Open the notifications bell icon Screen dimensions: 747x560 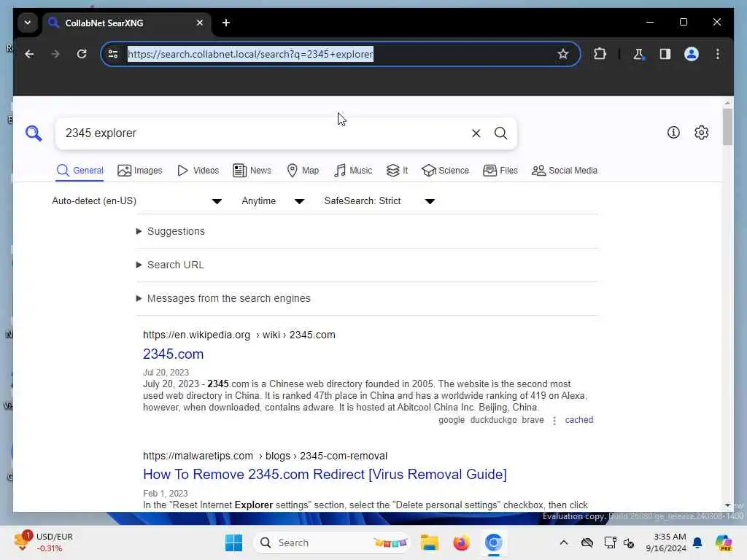[697, 542]
